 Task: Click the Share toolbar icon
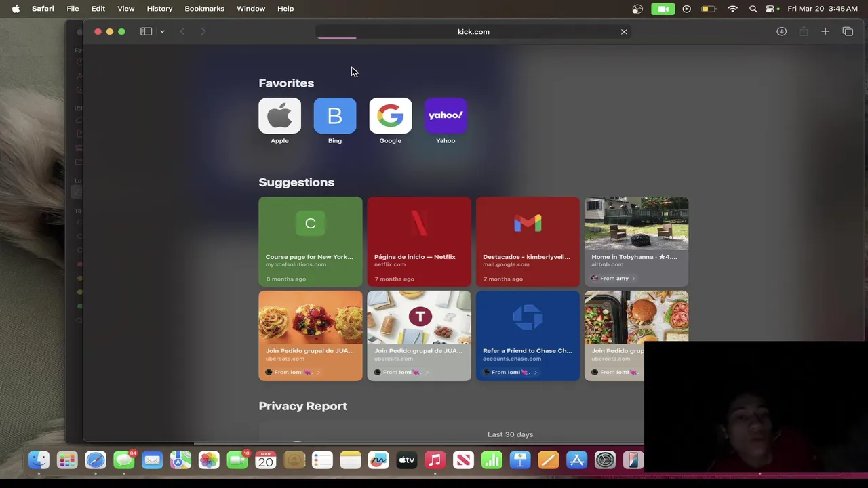pos(804,31)
